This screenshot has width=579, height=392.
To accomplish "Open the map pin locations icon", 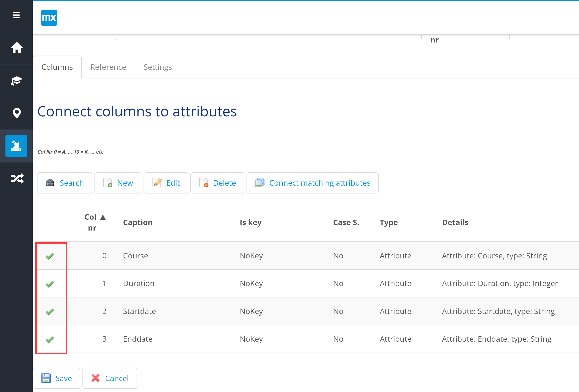I will point(16,113).
